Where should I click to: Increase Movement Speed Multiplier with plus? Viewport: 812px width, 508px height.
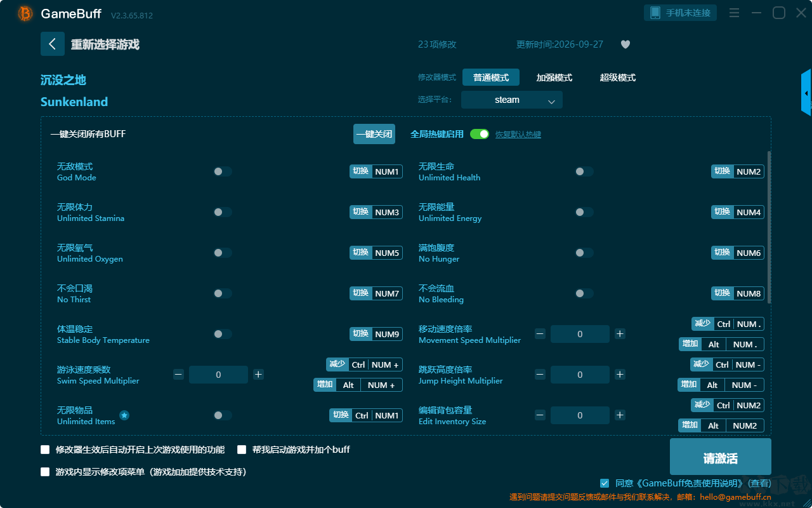(x=620, y=334)
